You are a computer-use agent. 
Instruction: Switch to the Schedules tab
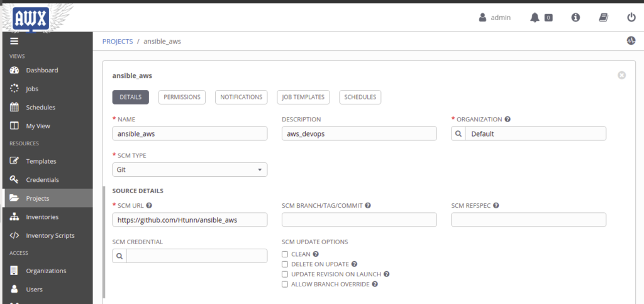360,97
